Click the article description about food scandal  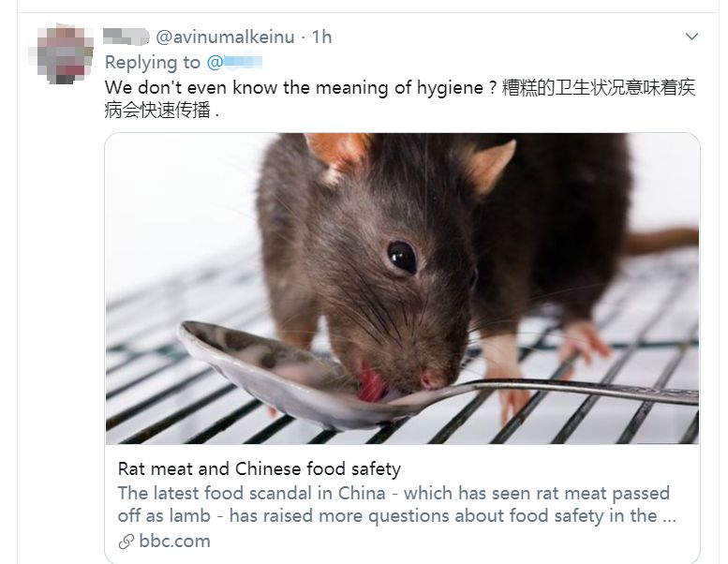396,504
